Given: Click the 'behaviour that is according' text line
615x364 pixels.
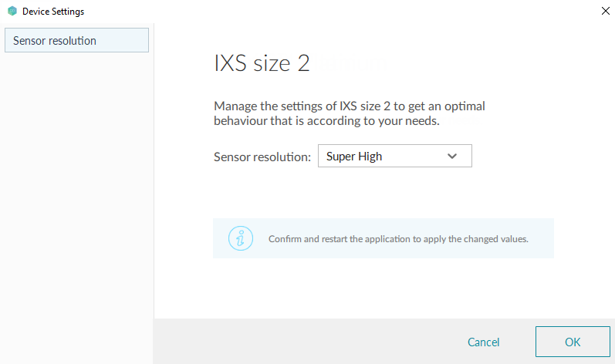Looking at the screenshot, I should click(x=326, y=122).
